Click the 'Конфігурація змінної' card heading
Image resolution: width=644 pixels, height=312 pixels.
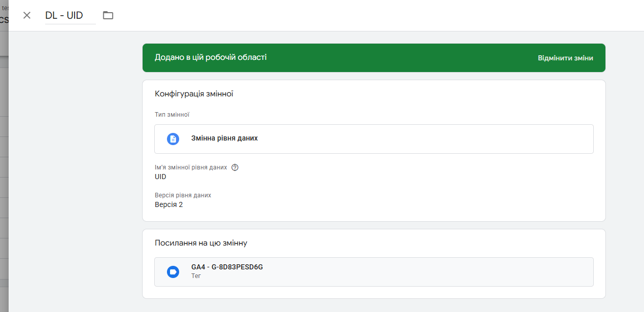(x=194, y=94)
